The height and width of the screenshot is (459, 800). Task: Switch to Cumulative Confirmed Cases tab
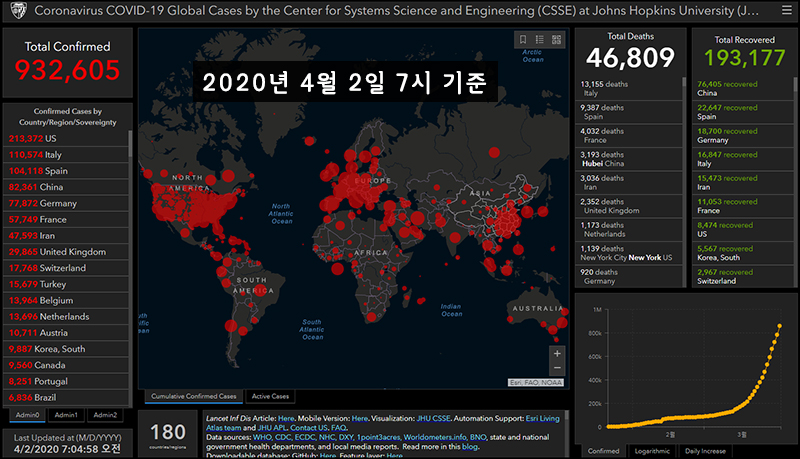(193, 396)
